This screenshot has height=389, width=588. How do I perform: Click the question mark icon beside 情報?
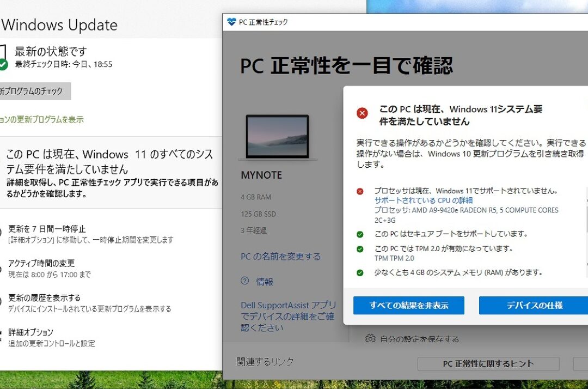click(x=245, y=281)
